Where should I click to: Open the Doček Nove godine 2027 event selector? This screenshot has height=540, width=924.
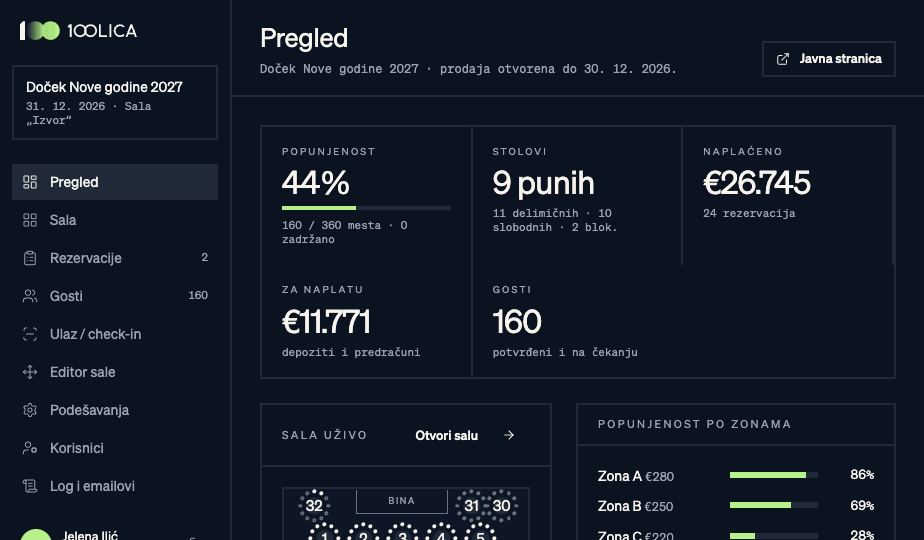[115, 103]
